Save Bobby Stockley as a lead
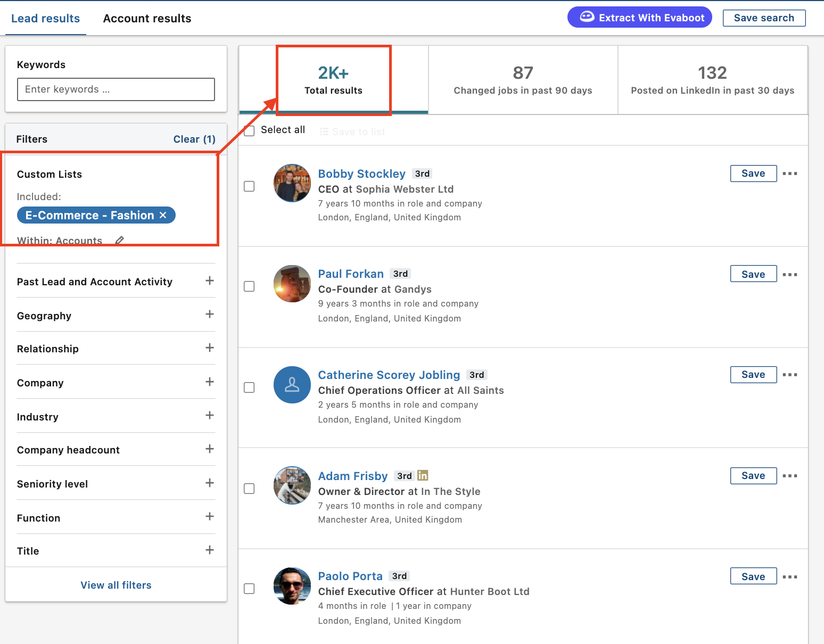 pos(753,174)
